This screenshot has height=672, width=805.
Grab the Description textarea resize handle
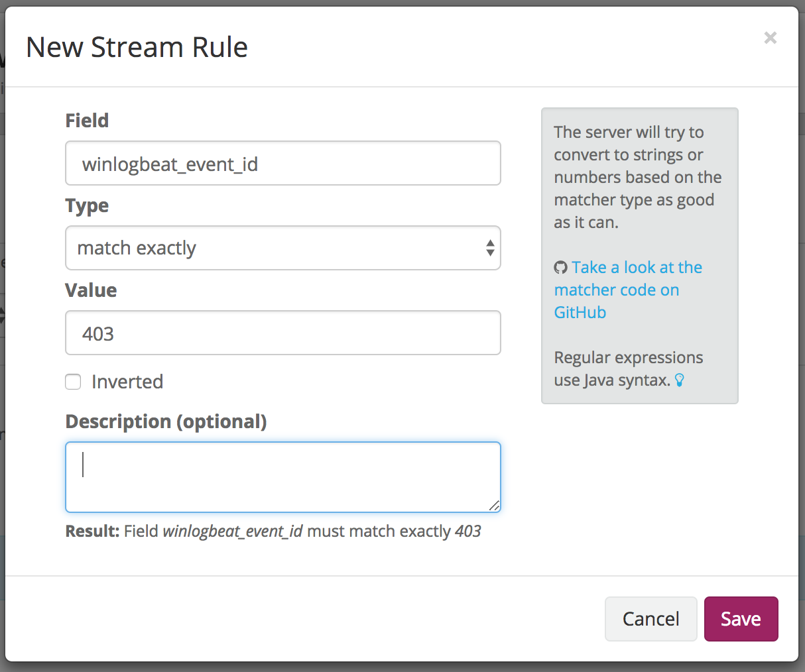(x=494, y=506)
